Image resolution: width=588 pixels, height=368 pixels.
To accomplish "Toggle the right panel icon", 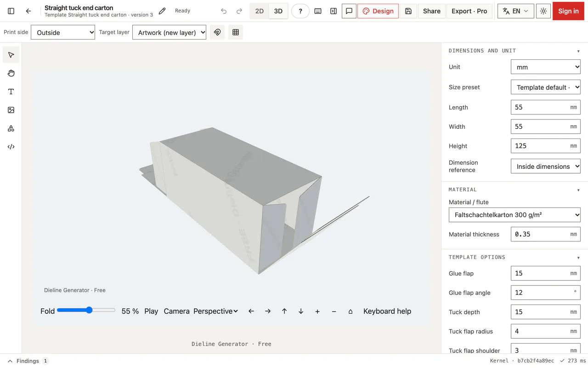I will click(334, 11).
